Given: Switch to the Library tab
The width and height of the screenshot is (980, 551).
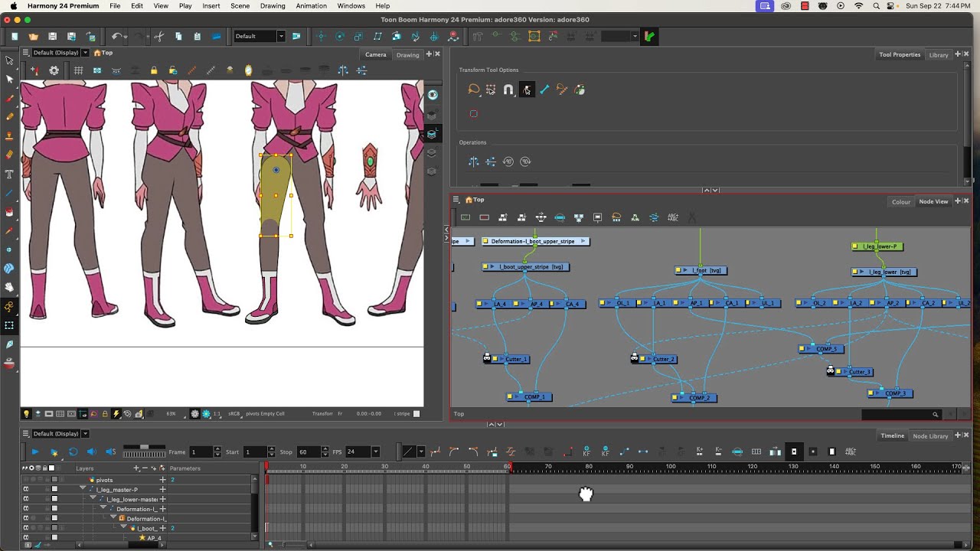Looking at the screenshot, I should click(939, 55).
